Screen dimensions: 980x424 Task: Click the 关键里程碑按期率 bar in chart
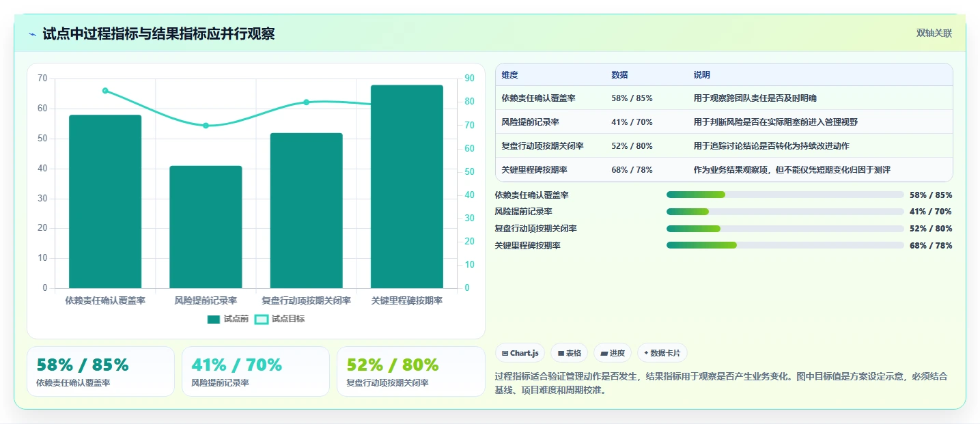[407, 186]
